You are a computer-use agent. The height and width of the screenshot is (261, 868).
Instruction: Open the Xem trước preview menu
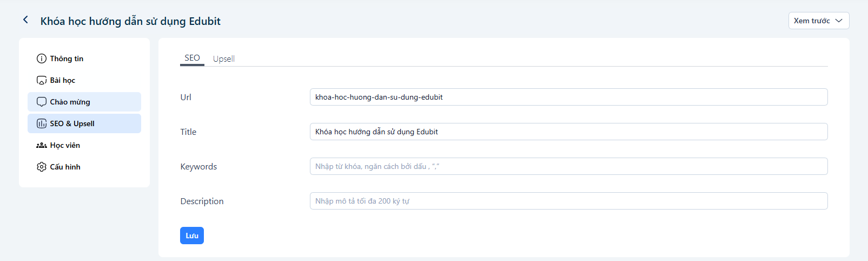tap(819, 21)
